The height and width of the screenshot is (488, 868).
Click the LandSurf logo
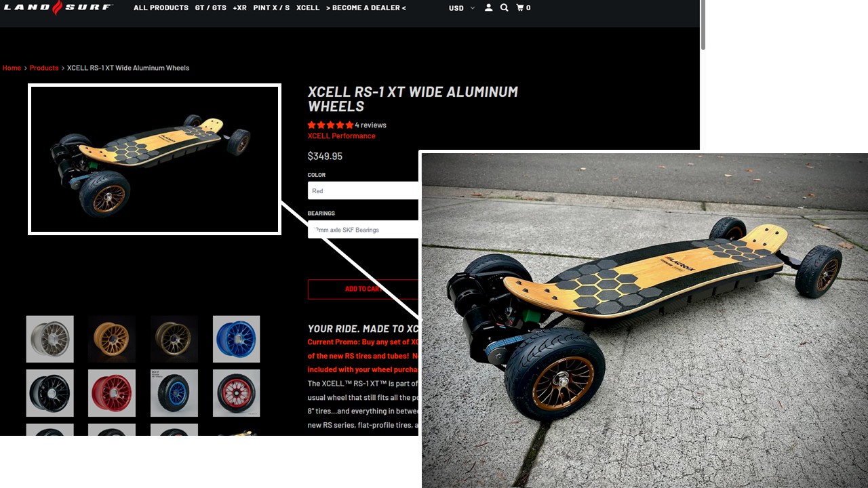point(58,7)
